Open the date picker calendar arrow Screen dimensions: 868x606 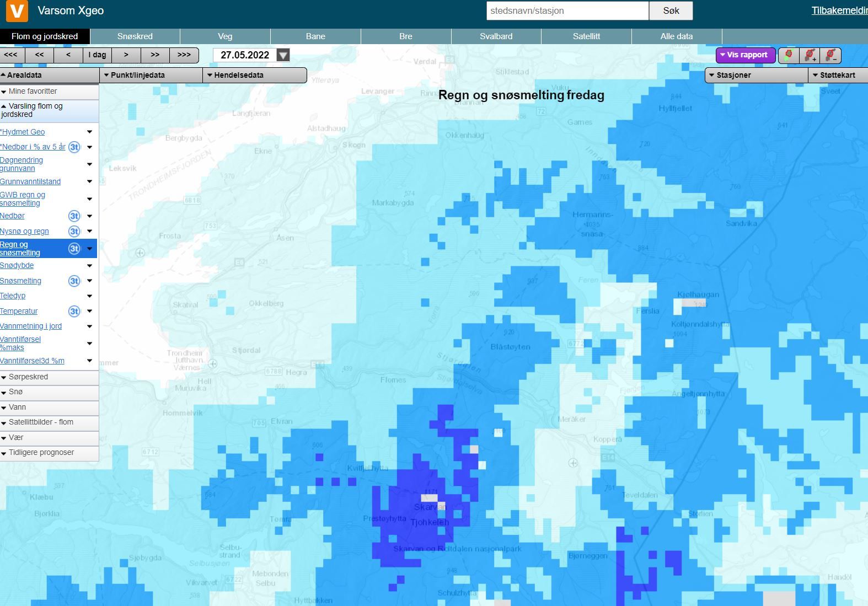(x=283, y=55)
